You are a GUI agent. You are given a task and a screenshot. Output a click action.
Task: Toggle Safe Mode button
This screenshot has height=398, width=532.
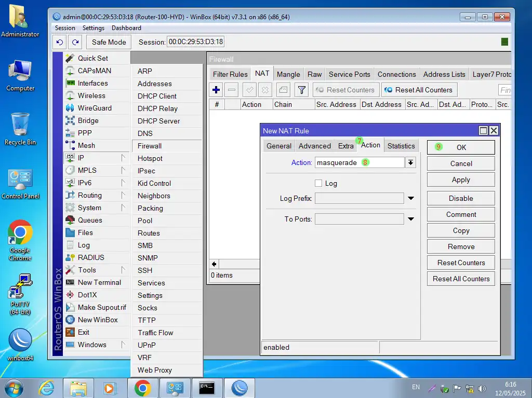pos(109,42)
